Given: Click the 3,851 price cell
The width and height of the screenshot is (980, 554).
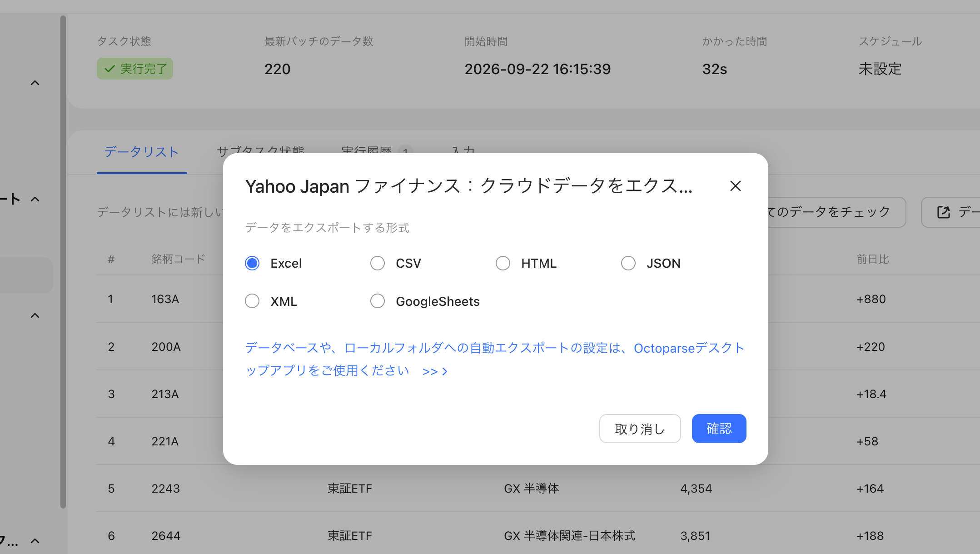Looking at the screenshot, I should click(695, 536).
